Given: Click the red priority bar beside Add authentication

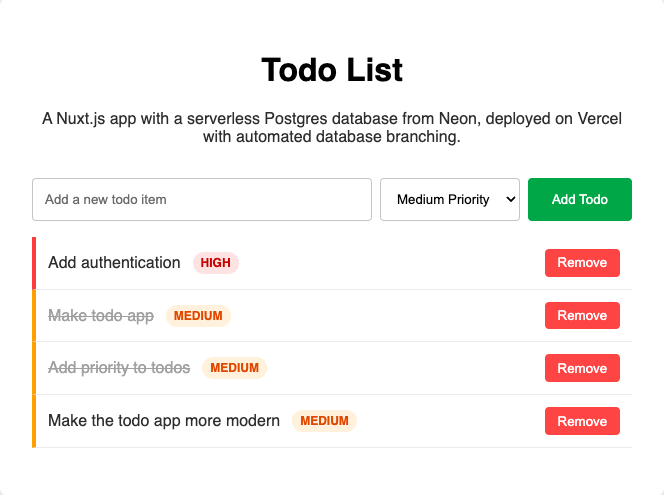Looking at the screenshot, I should (x=34, y=263).
